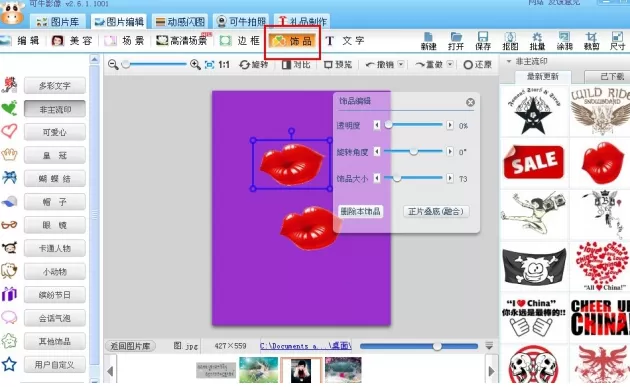Screen dimensions: 630x387
Task: Select the 涂鸦 doodle tool icon
Action: [x=564, y=41]
